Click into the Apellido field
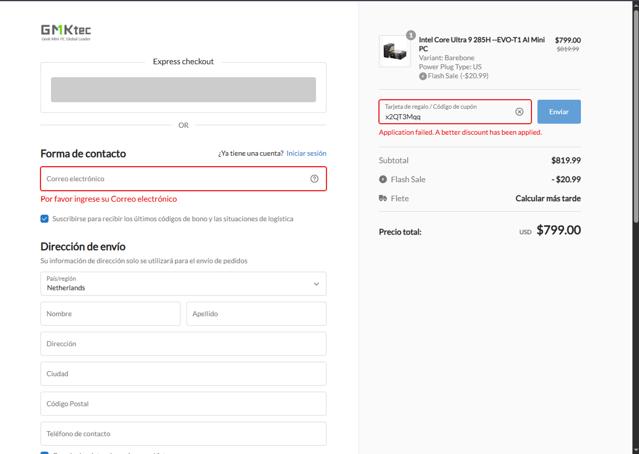 [x=256, y=314]
